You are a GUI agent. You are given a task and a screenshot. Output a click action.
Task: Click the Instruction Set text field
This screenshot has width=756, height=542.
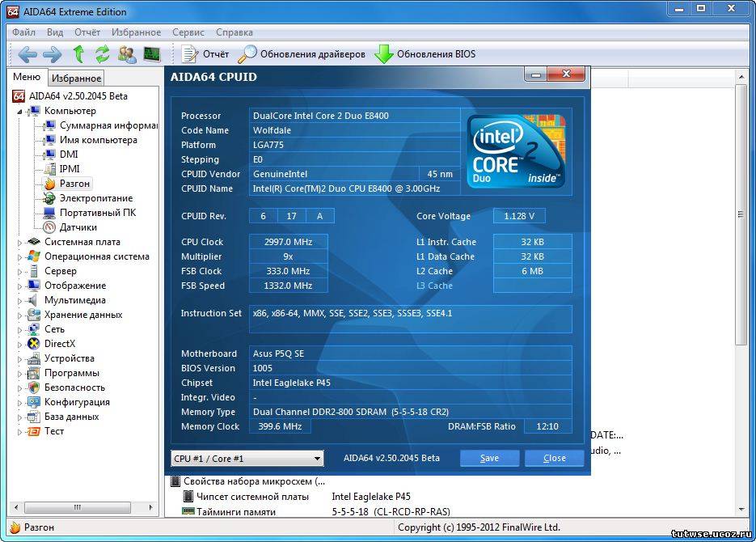[410, 319]
